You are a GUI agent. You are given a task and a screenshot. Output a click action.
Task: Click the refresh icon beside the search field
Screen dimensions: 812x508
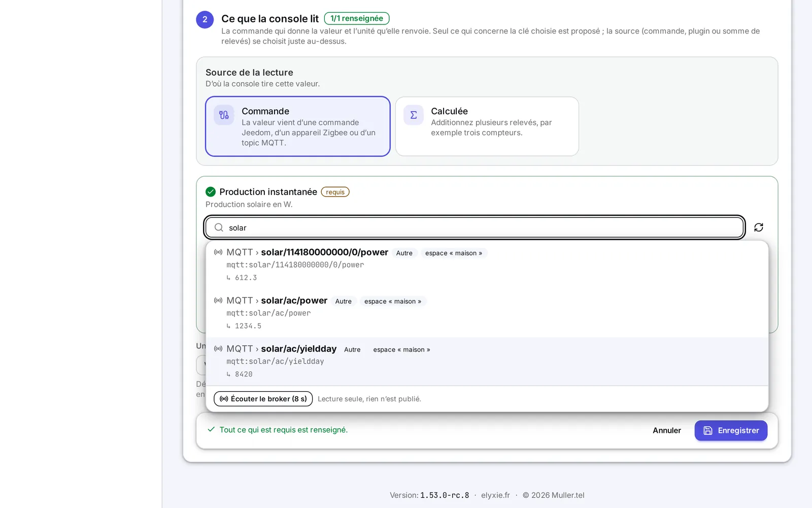coord(759,227)
